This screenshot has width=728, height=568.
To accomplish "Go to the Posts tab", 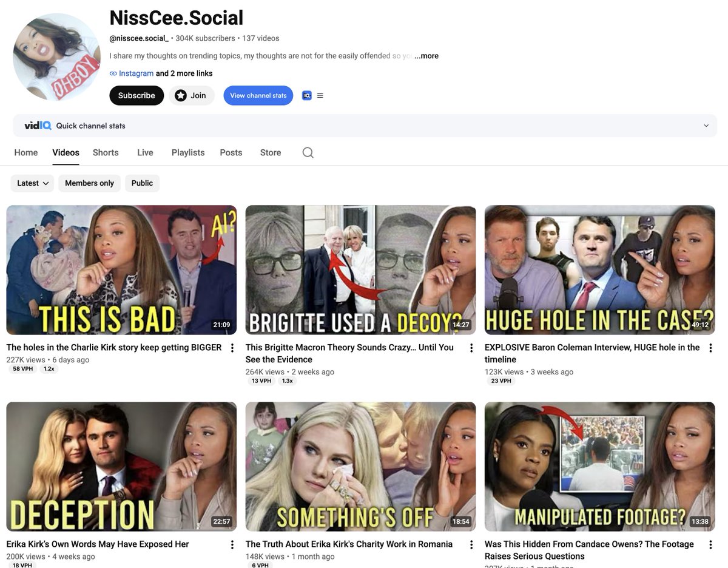I will 231,152.
